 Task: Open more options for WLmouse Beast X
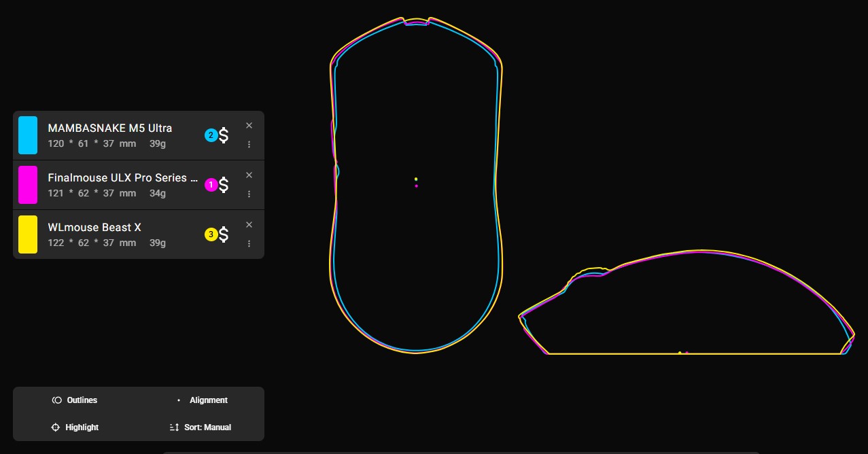[x=249, y=243]
